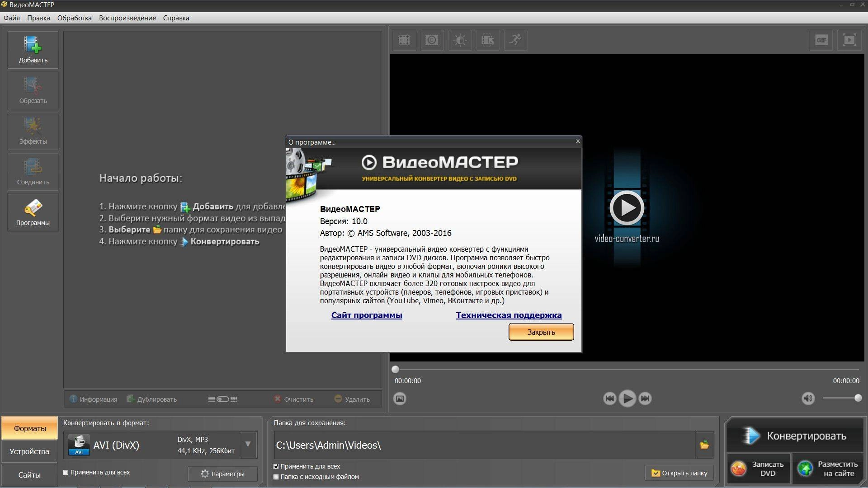The image size is (868, 488).
Task: Jump to previous file in player
Action: coord(609,399)
